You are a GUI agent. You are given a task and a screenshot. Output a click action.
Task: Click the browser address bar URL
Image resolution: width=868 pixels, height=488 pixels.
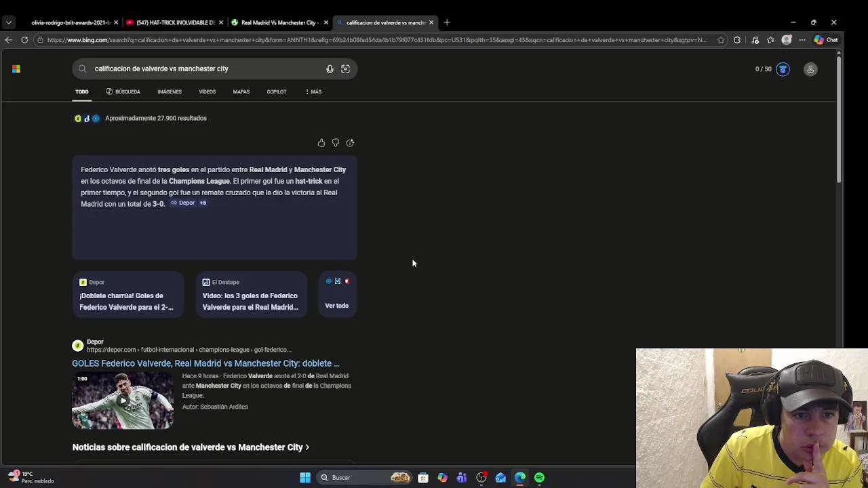(x=376, y=40)
